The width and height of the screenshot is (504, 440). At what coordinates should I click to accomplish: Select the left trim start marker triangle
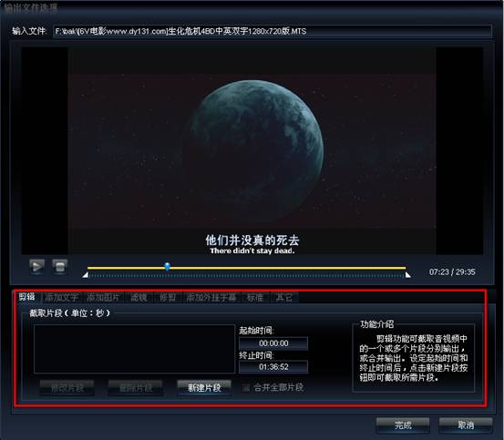coord(85,275)
